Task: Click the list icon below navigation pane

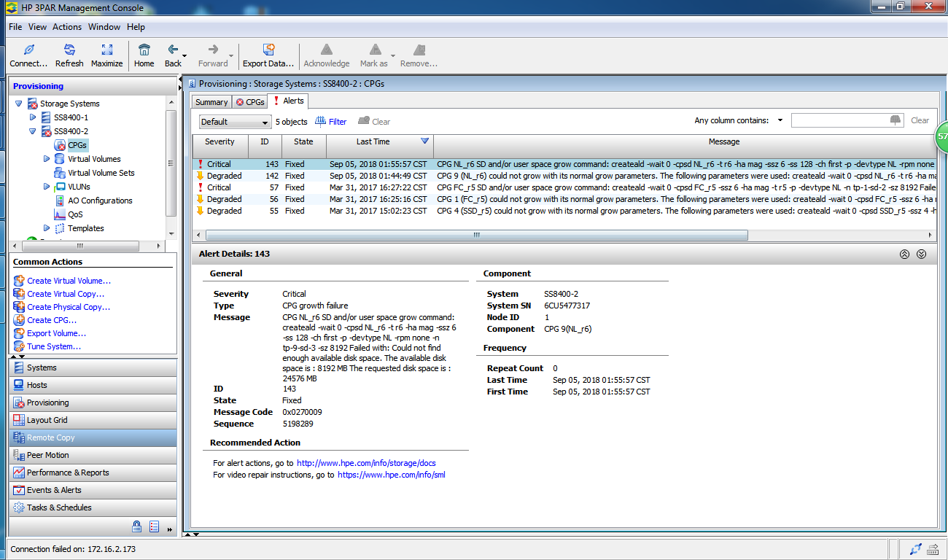Action: pos(154,526)
